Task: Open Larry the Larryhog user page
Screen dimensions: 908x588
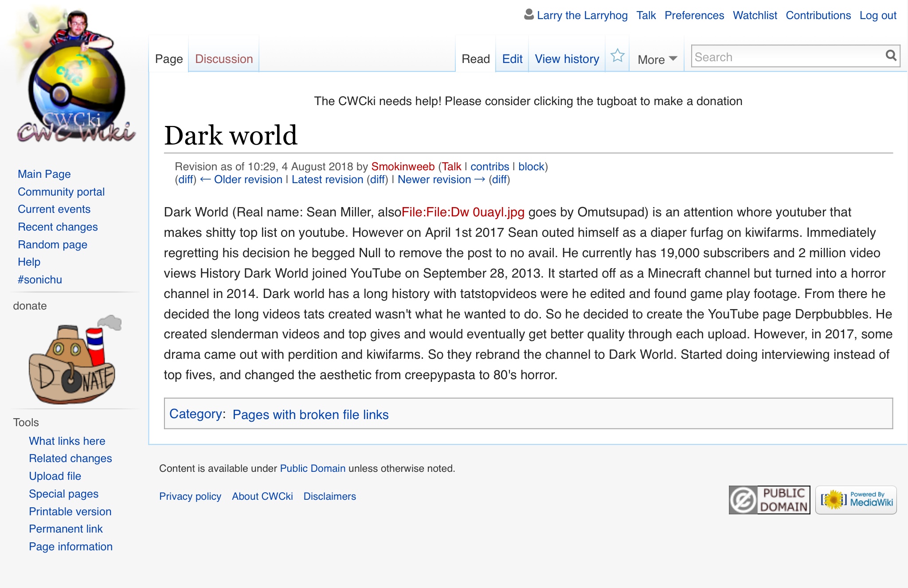Action: point(582,16)
